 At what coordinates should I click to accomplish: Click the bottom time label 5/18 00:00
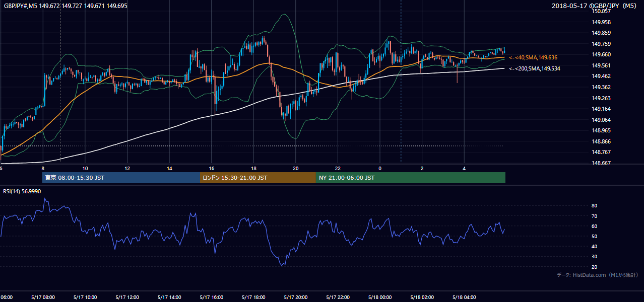pyautogui.click(x=380, y=297)
